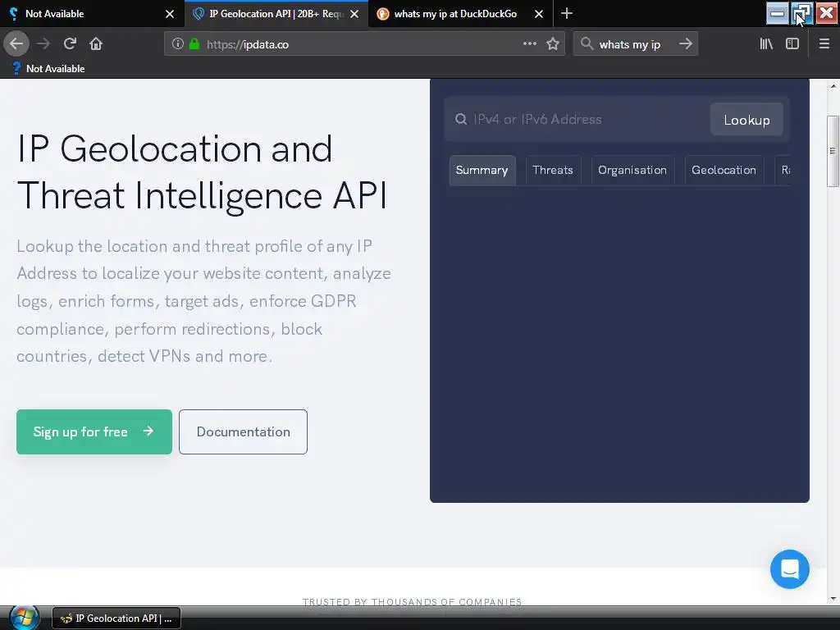This screenshot has width=840, height=630.
Task: Click the Windows Start orb
Action: tap(24, 618)
